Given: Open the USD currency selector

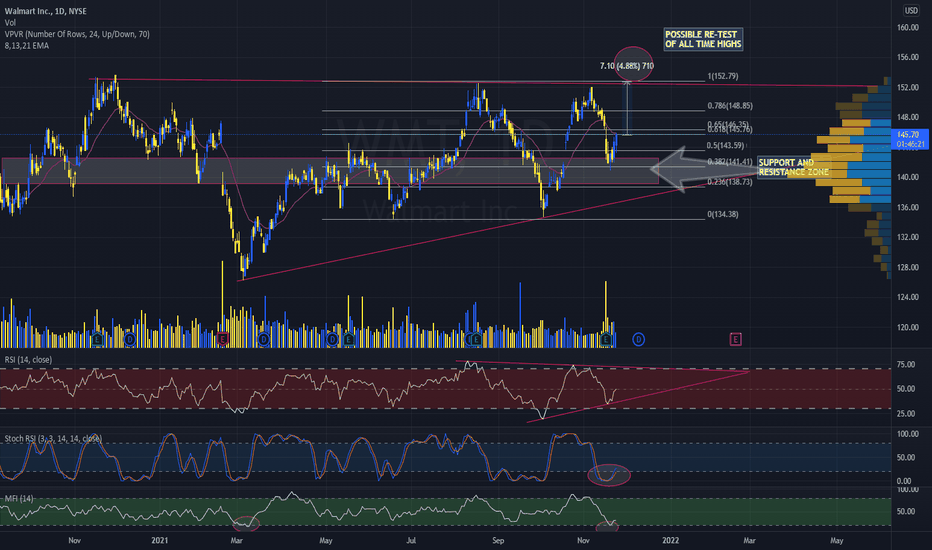Looking at the screenshot, I should click(911, 10).
